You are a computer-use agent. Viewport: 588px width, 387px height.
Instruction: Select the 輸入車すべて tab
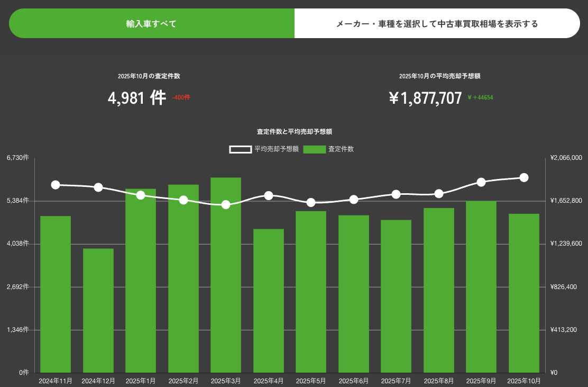pos(151,24)
